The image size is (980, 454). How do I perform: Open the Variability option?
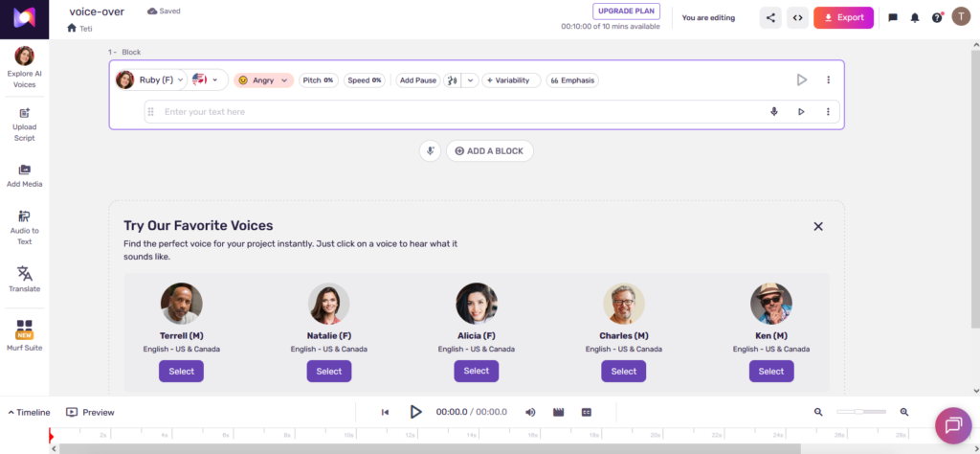click(511, 80)
